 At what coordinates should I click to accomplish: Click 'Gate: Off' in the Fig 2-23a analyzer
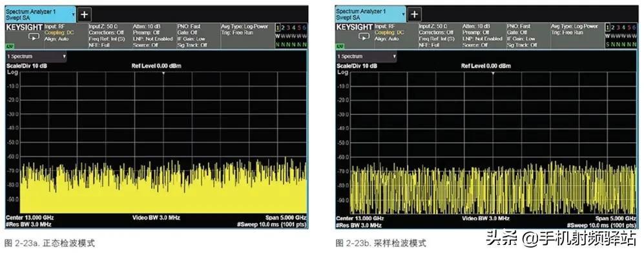click(x=187, y=32)
